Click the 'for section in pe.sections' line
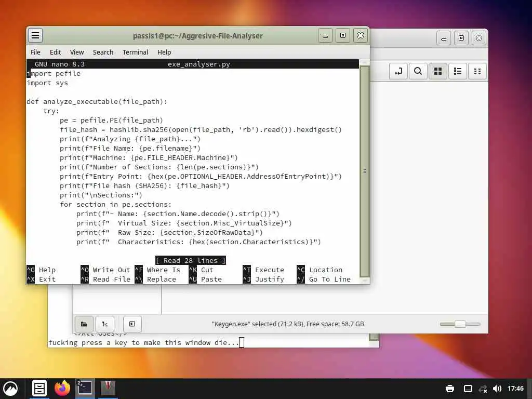 pyautogui.click(x=116, y=205)
